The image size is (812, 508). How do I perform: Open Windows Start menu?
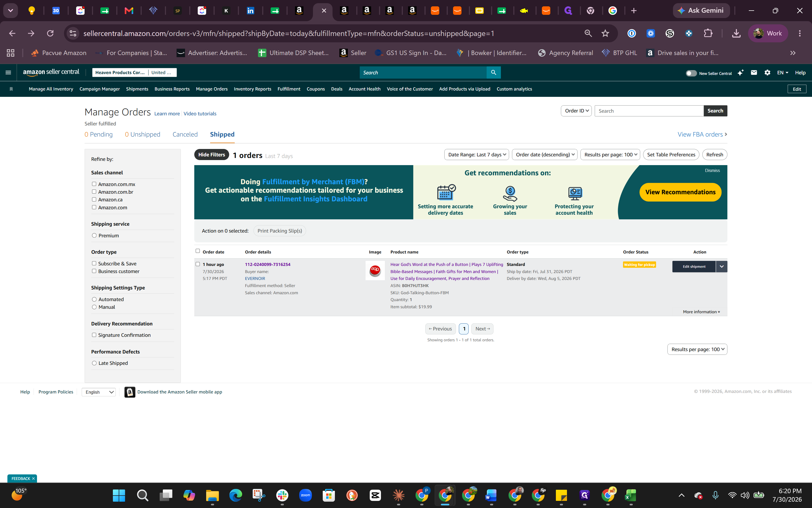119,495
